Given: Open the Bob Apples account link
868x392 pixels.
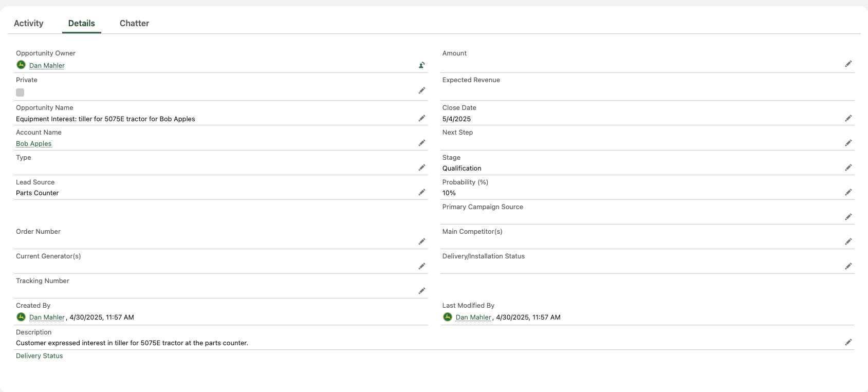Looking at the screenshot, I should (x=33, y=144).
